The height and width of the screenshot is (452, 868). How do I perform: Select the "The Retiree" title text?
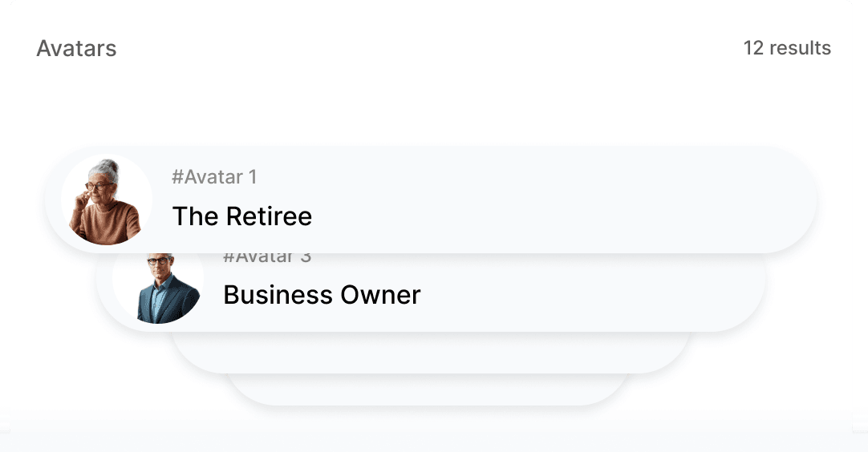pos(241,216)
